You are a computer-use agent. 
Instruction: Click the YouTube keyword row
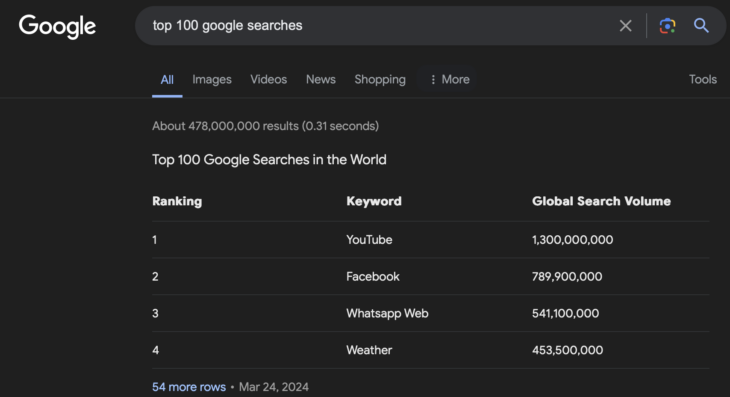(431, 240)
